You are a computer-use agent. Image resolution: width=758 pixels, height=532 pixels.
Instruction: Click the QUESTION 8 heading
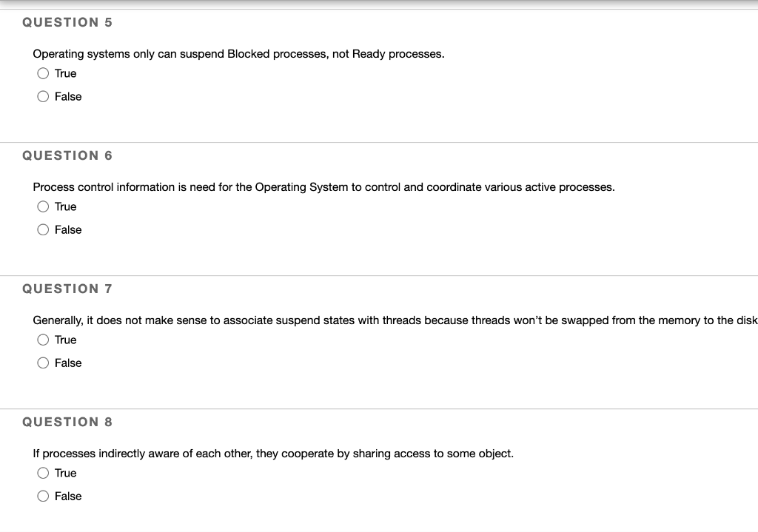click(67, 422)
